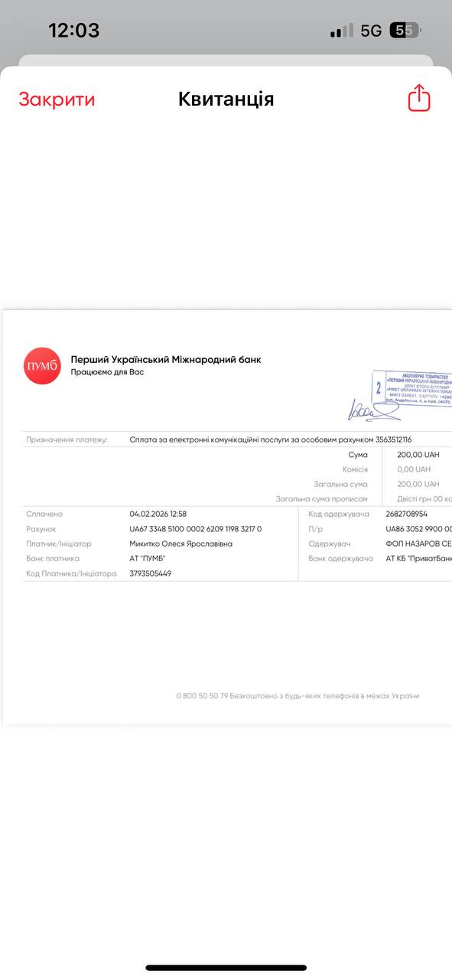The width and height of the screenshot is (452, 980).
Task: Tap the payer IBAN account number UA67
Action: pos(196,529)
